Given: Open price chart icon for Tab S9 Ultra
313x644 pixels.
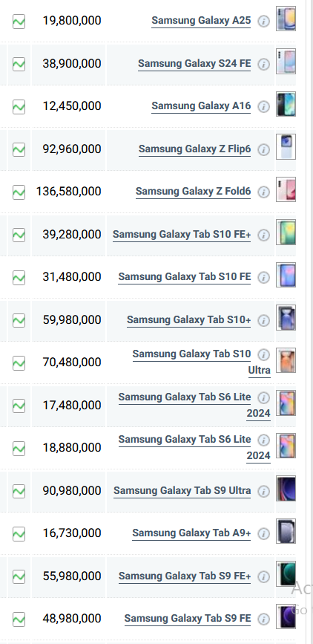Looking at the screenshot, I should pyautogui.click(x=19, y=491).
